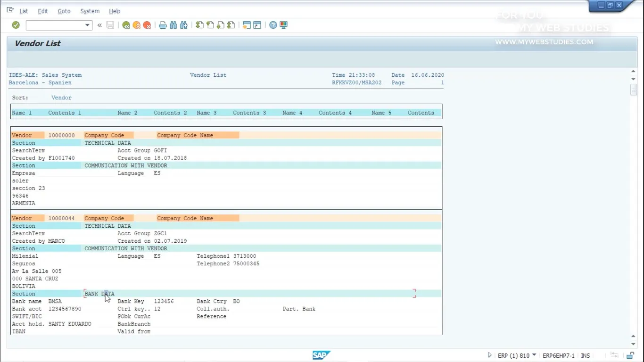This screenshot has width=644, height=362.
Task: Click the status bar padlock icon
Action: (630, 355)
